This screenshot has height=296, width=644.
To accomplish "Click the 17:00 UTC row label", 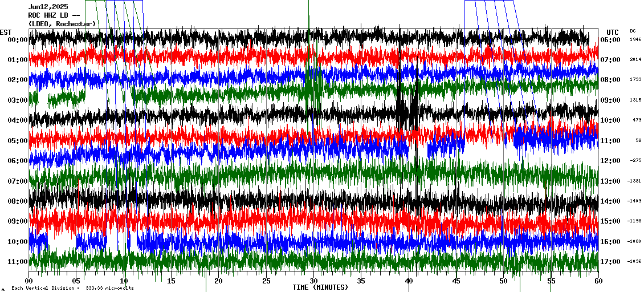I will click(610, 262).
